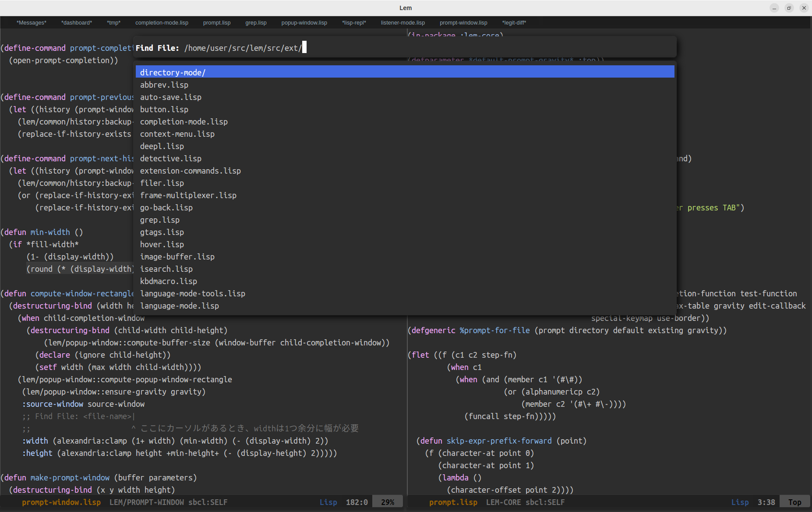This screenshot has width=812, height=512.
Task: Maximize the Lem window
Action: point(789,8)
